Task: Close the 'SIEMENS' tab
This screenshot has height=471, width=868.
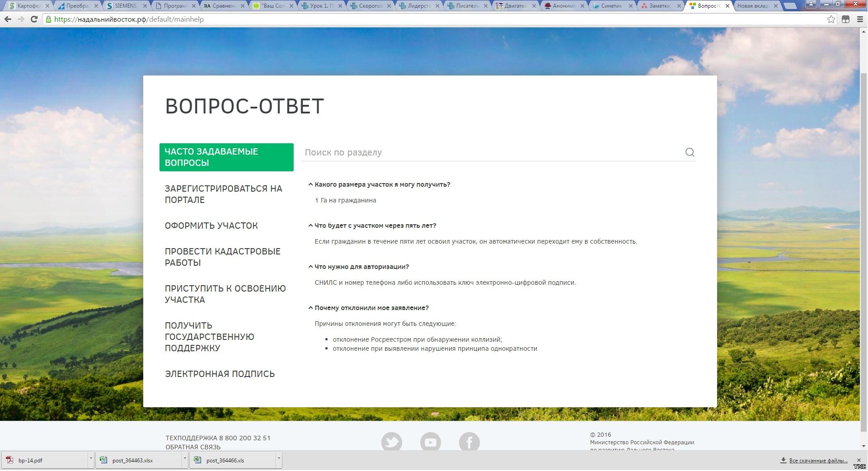Action: point(145,6)
